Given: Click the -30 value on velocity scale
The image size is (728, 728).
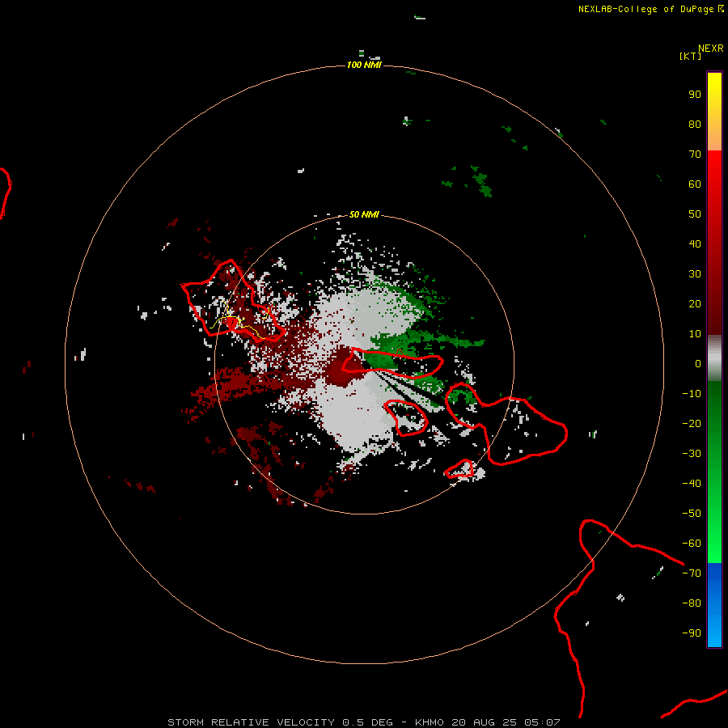Looking at the screenshot, I should (692, 454).
